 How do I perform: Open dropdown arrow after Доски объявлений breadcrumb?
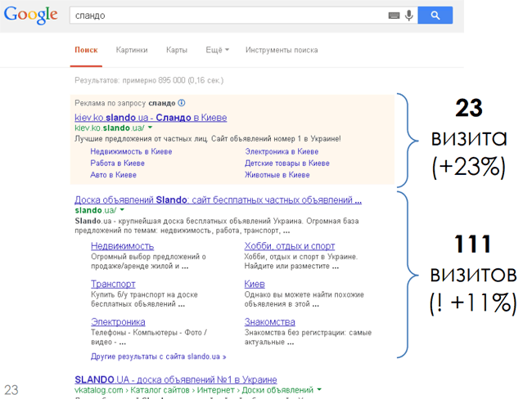tap(319, 391)
